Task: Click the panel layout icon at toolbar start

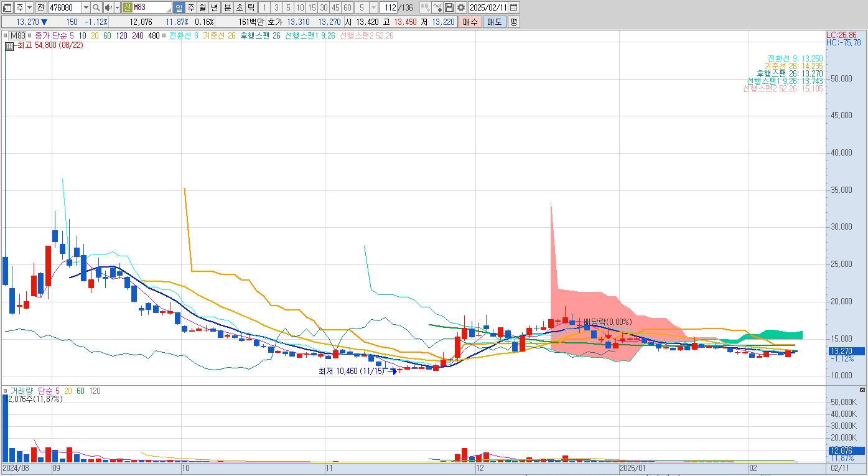Action: (x=8, y=7)
